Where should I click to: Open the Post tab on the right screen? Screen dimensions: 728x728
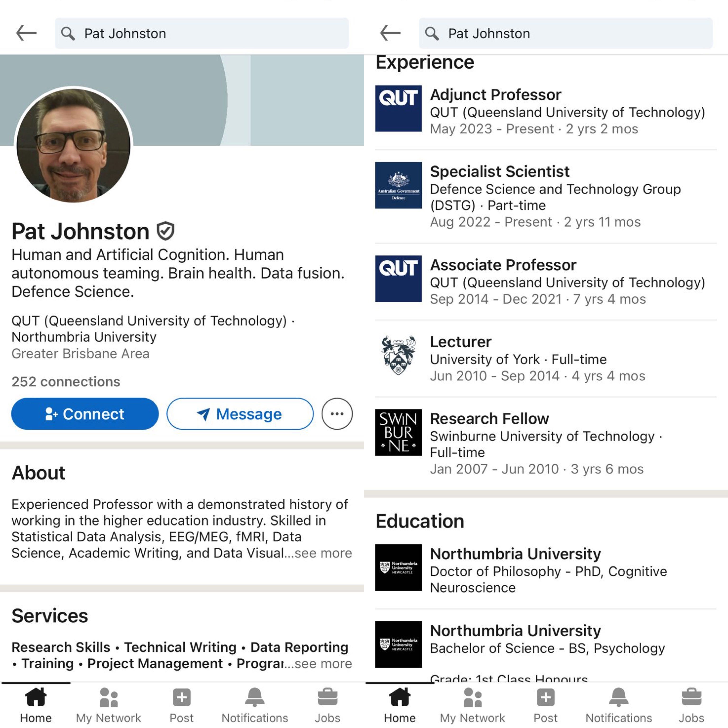[546, 705]
